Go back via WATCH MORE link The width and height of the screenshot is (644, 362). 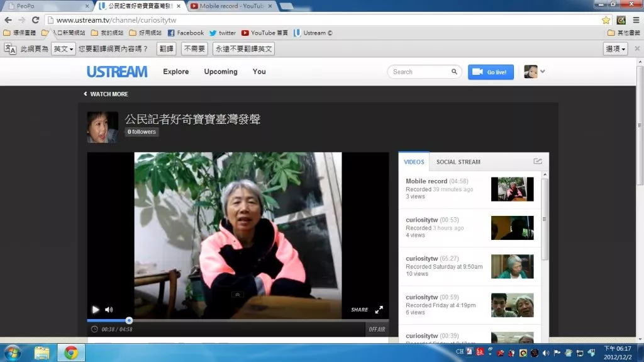pyautogui.click(x=106, y=94)
